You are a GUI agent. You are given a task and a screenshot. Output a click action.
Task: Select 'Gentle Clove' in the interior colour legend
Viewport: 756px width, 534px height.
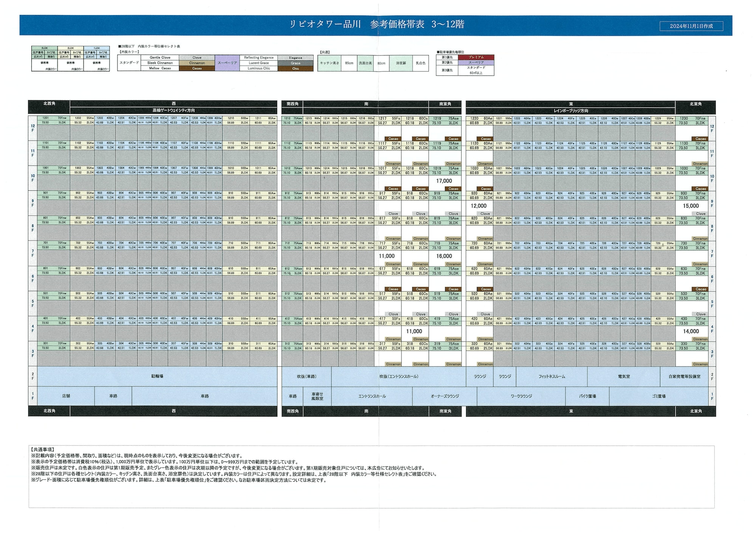(160, 57)
